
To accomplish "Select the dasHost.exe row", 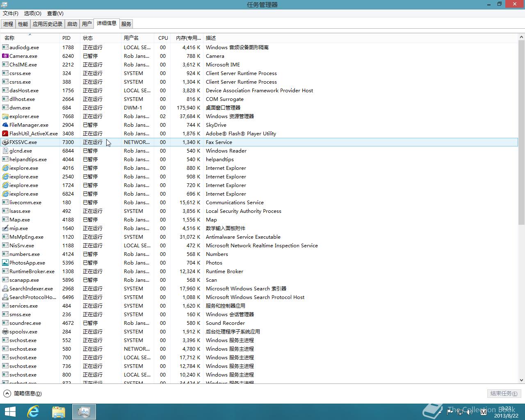I will click(x=259, y=90).
